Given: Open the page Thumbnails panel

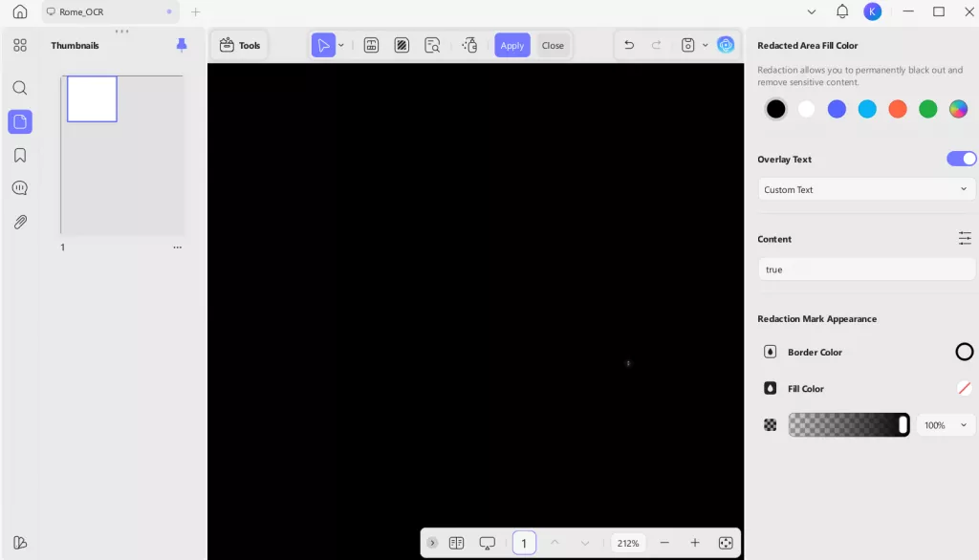Looking at the screenshot, I should [x=20, y=121].
